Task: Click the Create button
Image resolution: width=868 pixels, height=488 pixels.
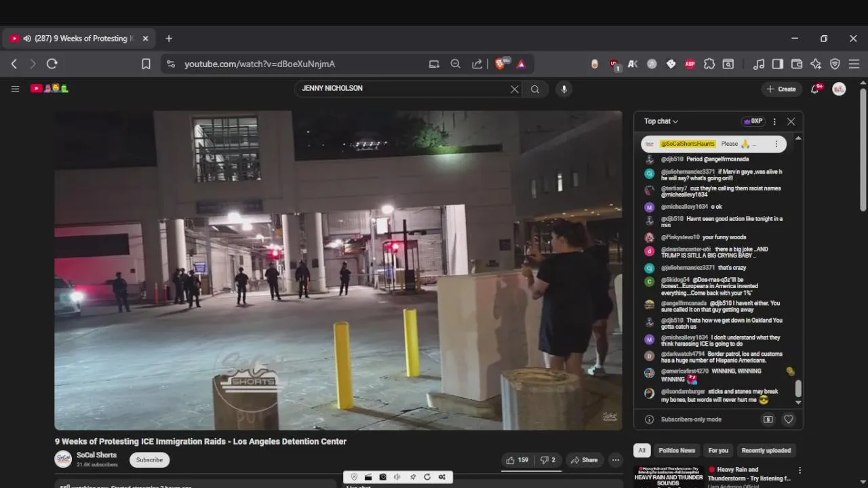Action: [781, 89]
